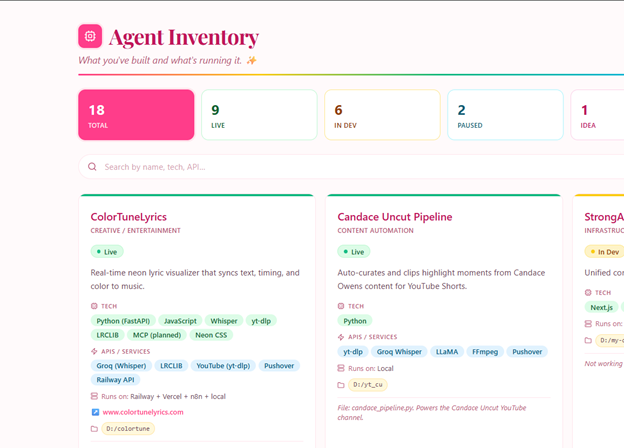Click the bolt icon in Candace Uncut Pipeline card

[x=341, y=337]
